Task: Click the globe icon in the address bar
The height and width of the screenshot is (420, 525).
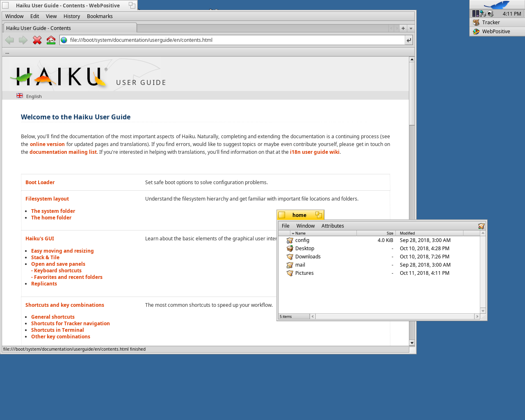Action: 64,40
